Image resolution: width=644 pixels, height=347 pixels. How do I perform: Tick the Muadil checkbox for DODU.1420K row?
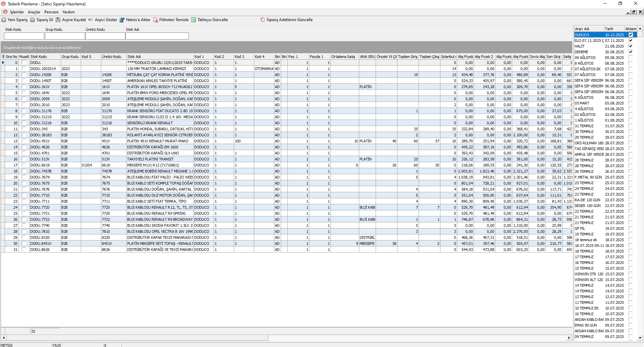pyautogui.click(x=24, y=75)
